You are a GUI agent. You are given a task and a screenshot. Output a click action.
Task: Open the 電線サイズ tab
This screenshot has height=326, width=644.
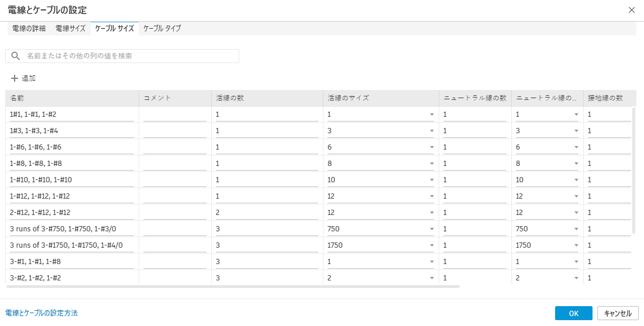pos(70,28)
